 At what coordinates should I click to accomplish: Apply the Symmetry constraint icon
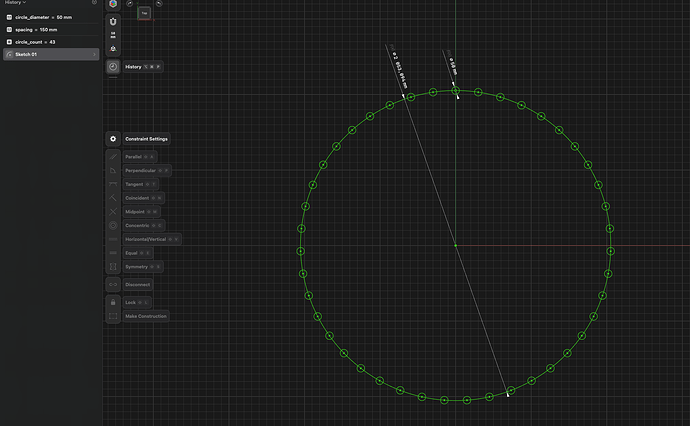(113, 267)
